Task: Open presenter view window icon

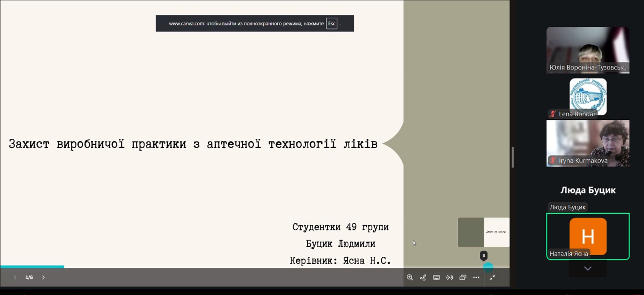Action: coord(463,277)
